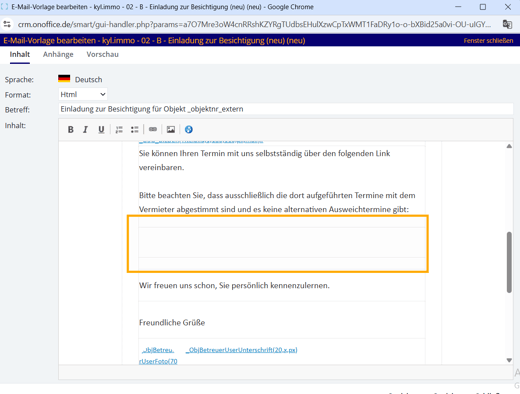Apply italic formatting in editor toolbar
This screenshot has height=394, width=520.
click(86, 130)
